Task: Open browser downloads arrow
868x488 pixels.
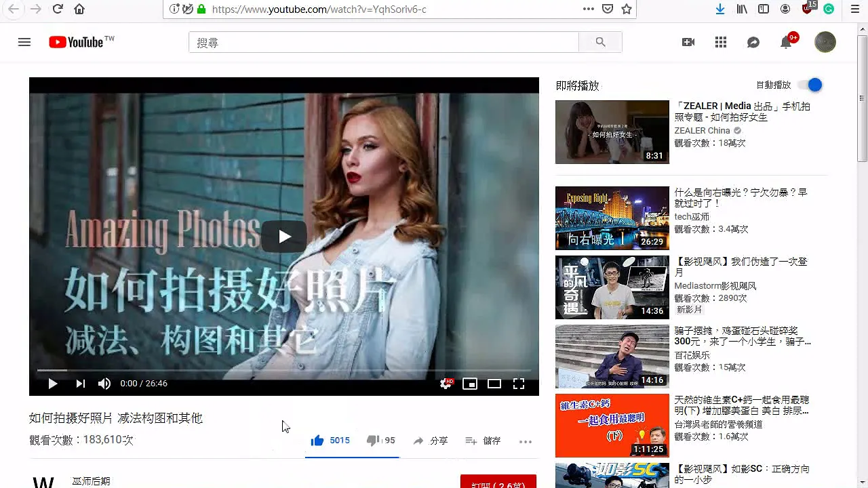Action: pos(720,9)
